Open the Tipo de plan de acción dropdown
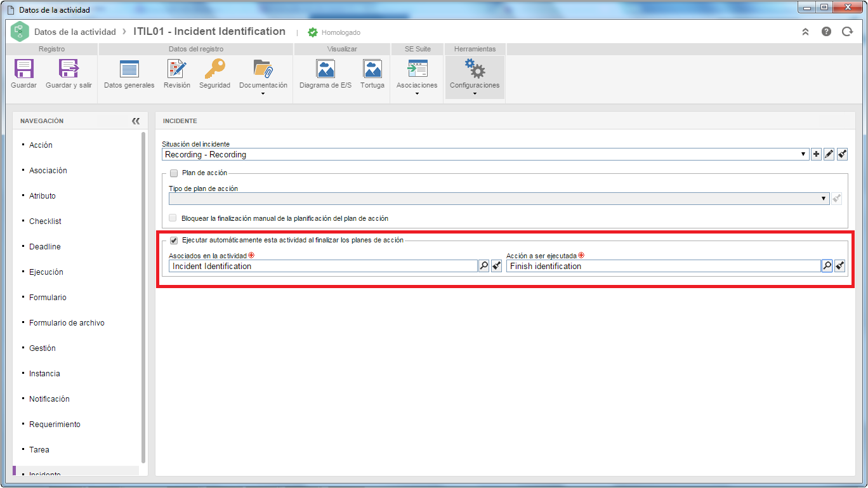 click(x=825, y=198)
